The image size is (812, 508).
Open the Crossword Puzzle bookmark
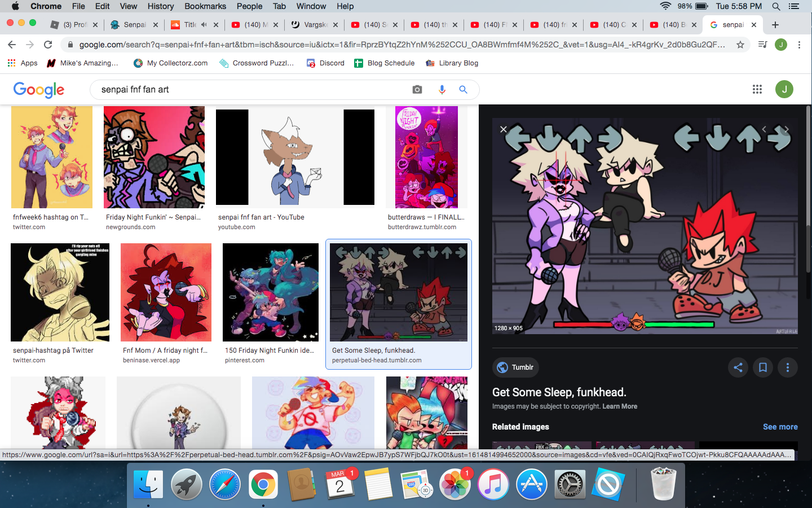257,63
